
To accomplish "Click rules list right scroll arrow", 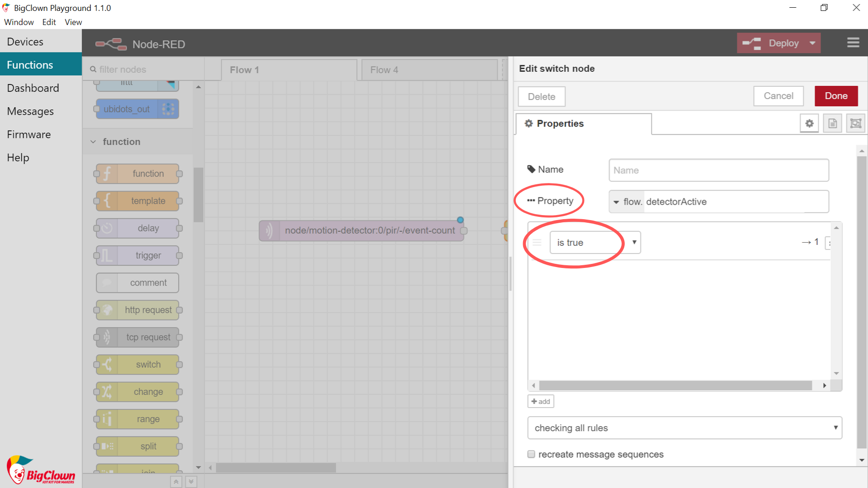I will click(x=824, y=385).
